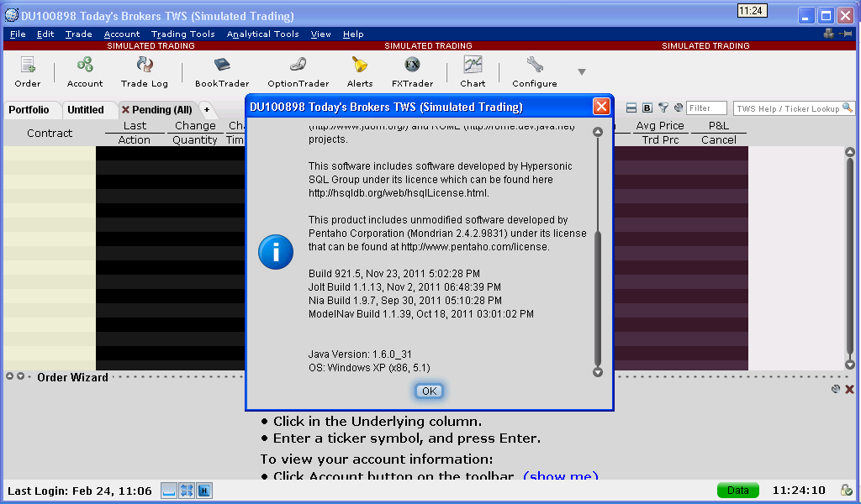Click the P&L column header
861x504 pixels.
[x=718, y=126]
